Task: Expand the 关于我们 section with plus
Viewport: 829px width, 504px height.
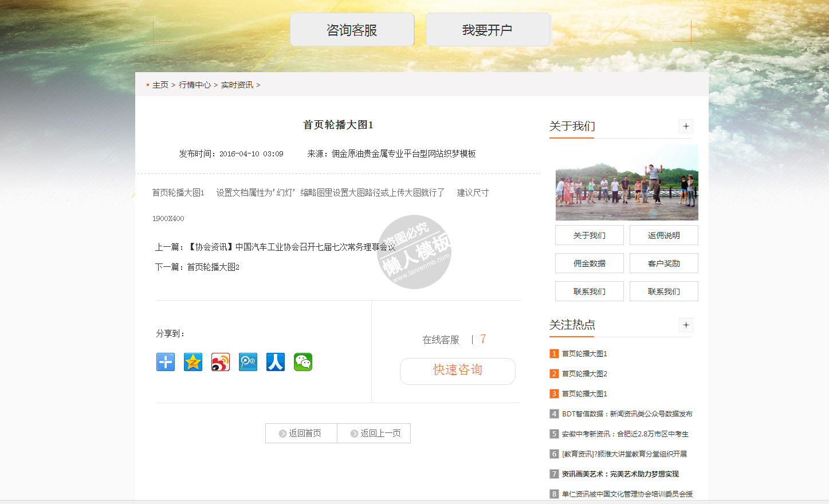Action: pyautogui.click(x=686, y=127)
